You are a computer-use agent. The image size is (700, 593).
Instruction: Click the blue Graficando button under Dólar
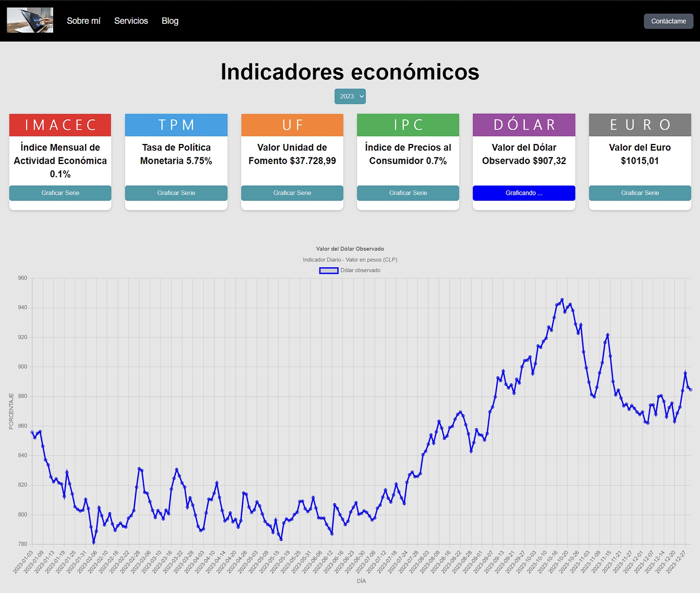[524, 193]
